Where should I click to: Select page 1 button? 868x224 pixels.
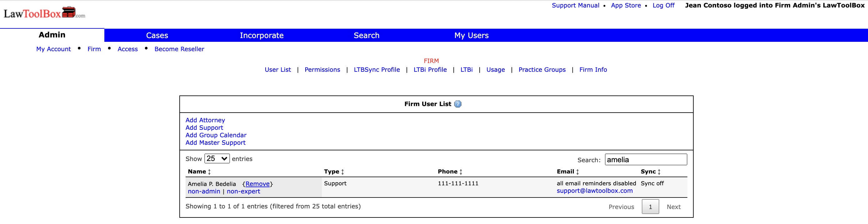click(x=650, y=207)
